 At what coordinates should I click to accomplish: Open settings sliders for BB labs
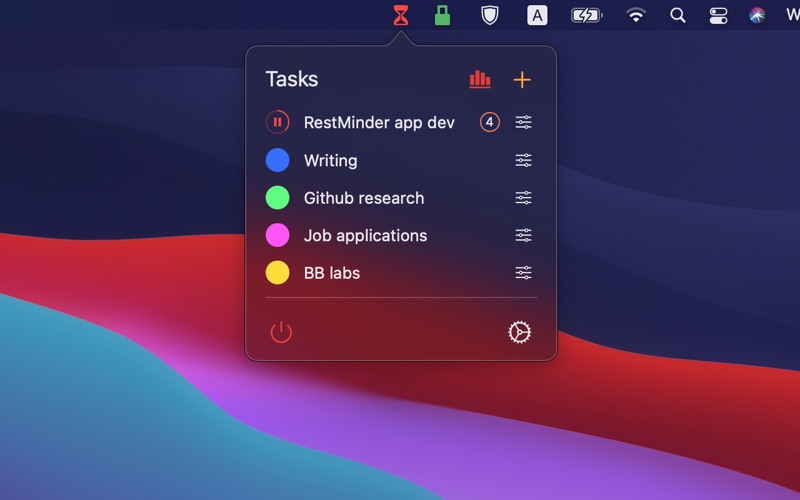coord(523,273)
